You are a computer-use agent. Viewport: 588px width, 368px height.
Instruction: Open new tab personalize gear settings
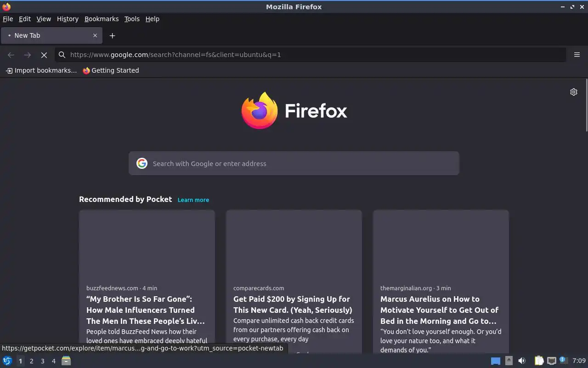(574, 92)
